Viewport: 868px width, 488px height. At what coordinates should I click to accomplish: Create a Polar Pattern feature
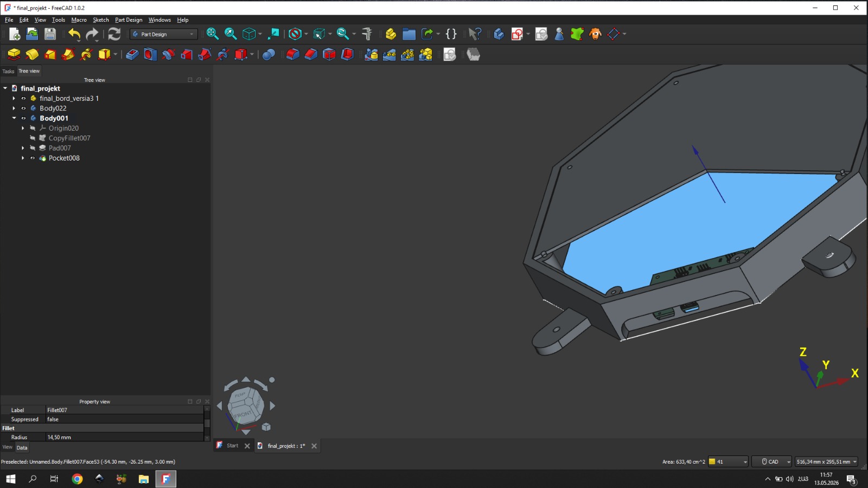(407, 54)
